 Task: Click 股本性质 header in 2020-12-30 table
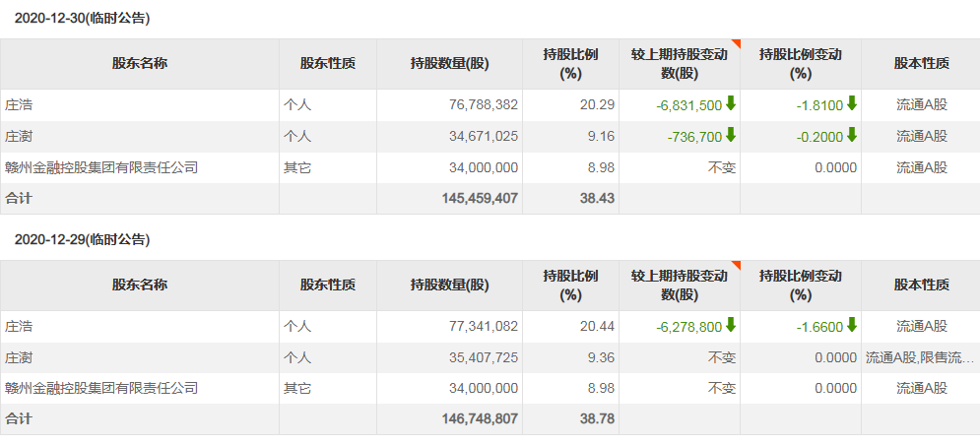coord(921,64)
